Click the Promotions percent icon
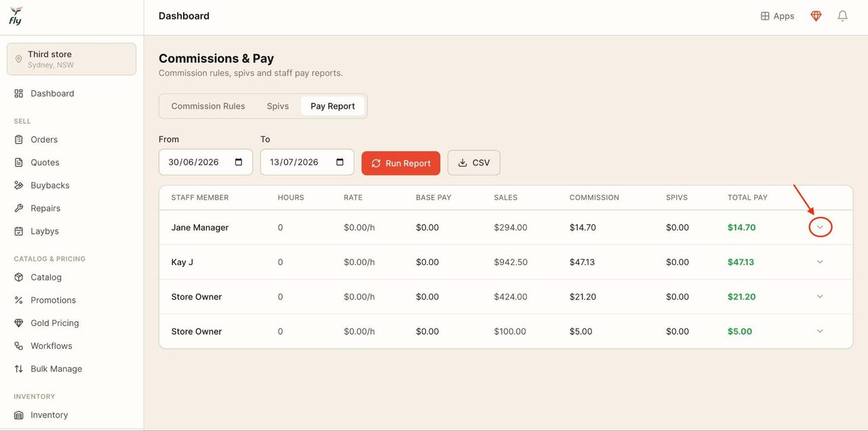The height and width of the screenshot is (431, 868). 19,300
